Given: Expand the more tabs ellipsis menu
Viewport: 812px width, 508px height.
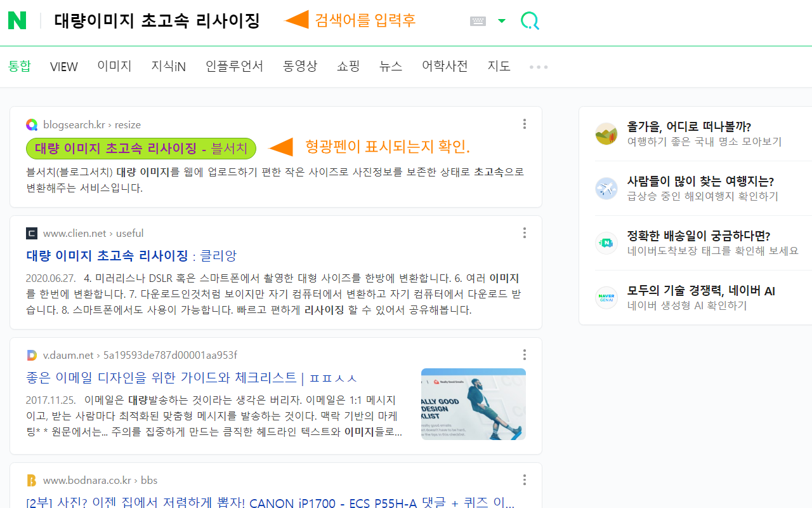Looking at the screenshot, I should [x=538, y=67].
